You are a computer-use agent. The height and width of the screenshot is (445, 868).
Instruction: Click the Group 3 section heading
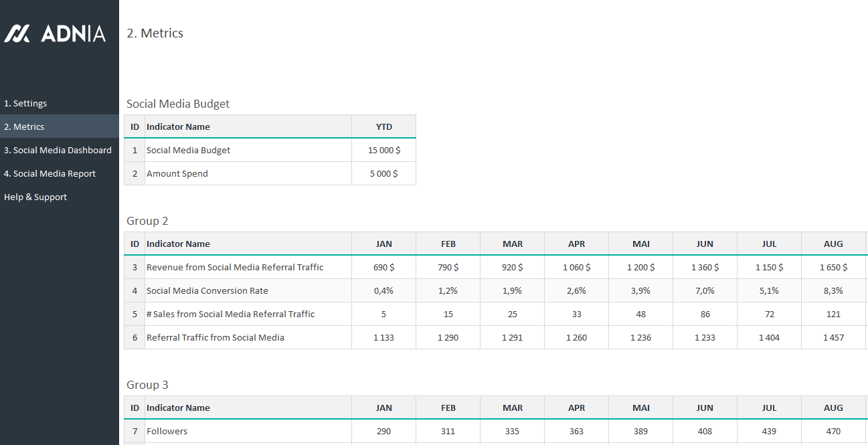[x=147, y=385]
